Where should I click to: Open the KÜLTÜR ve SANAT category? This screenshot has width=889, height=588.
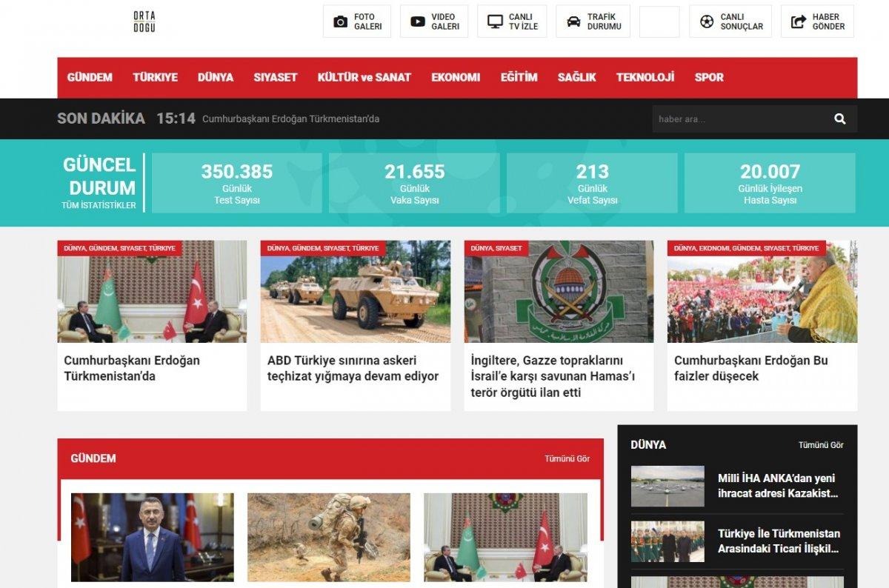[364, 77]
